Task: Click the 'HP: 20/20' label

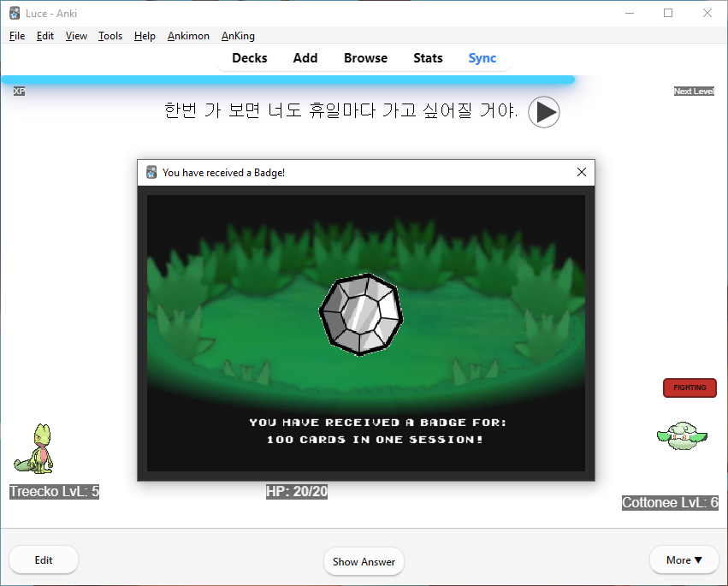Action: tap(297, 491)
